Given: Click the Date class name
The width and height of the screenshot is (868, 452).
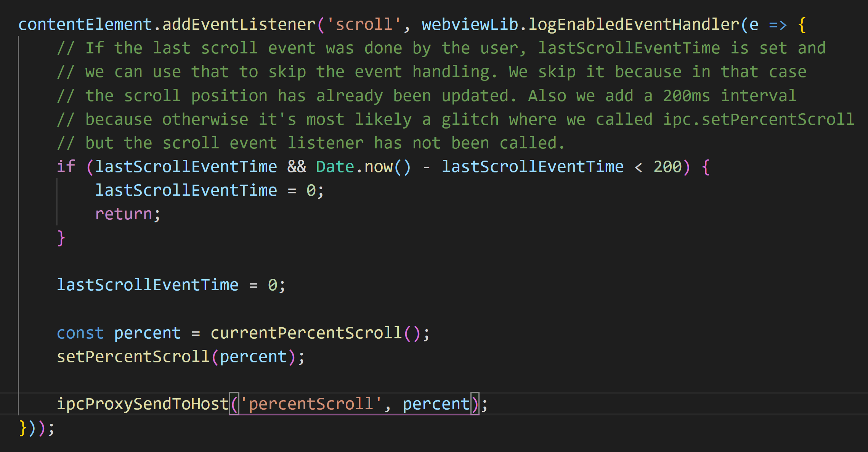Looking at the screenshot, I should pyautogui.click(x=335, y=167).
